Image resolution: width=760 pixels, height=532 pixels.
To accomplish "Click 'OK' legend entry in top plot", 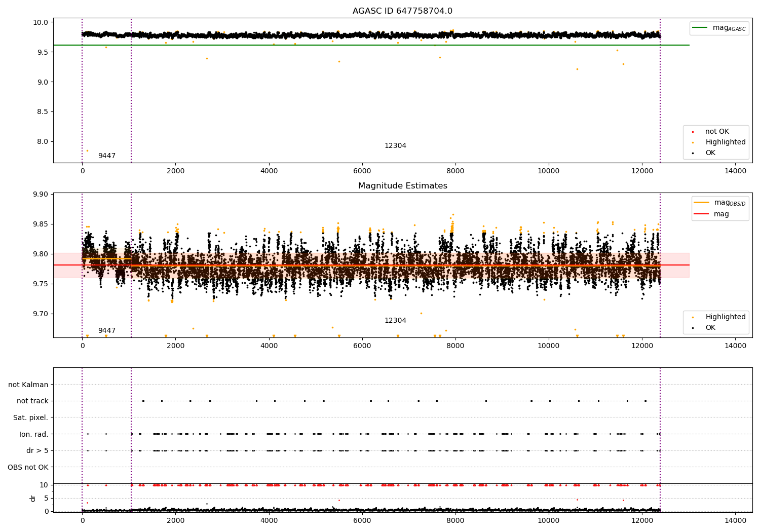I will pyautogui.click(x=710, y=153).
